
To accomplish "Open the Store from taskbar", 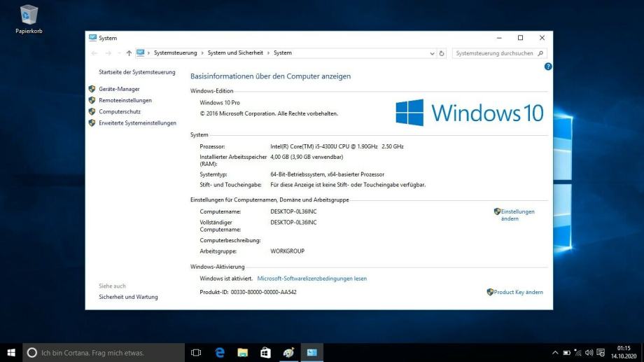I will [x=266, y=353].
